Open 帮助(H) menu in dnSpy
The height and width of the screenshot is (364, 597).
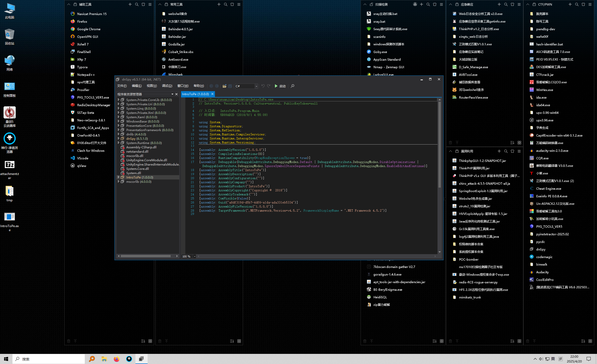(199, 86)
